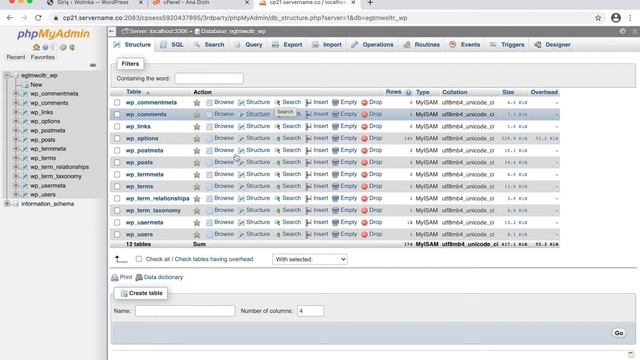This screenshot has height=360, width=640.
Task: Expand wp_options in the sidebar tree
Action: coord(16,121)
